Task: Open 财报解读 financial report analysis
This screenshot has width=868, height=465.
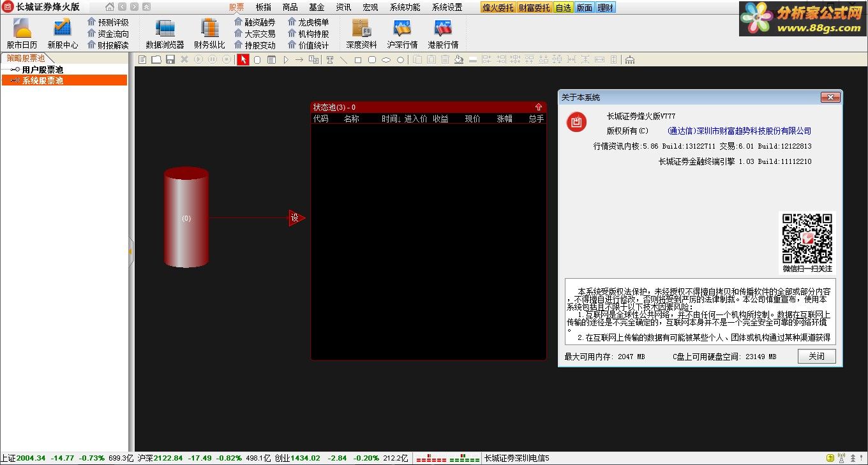Action: click(x=107, y=45)
